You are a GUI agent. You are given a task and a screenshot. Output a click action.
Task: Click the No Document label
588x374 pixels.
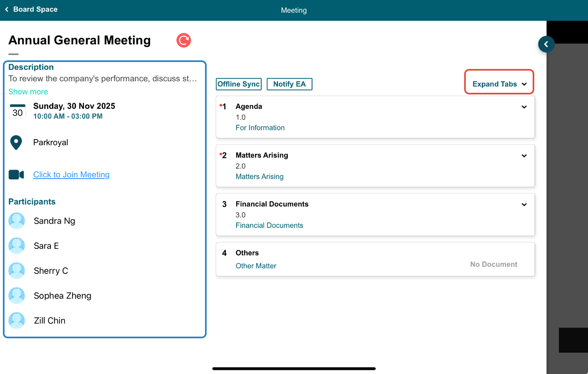coord(494,264)
